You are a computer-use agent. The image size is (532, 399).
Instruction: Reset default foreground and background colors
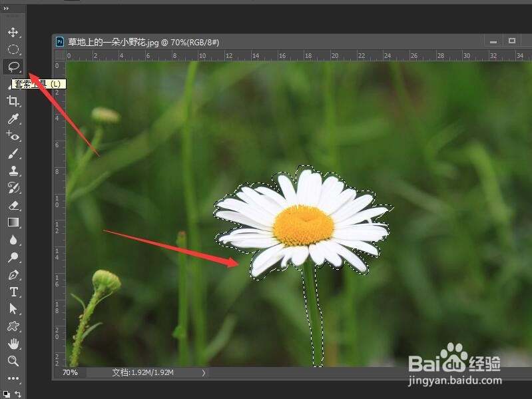pyautogui.click(x=7, y=394)
